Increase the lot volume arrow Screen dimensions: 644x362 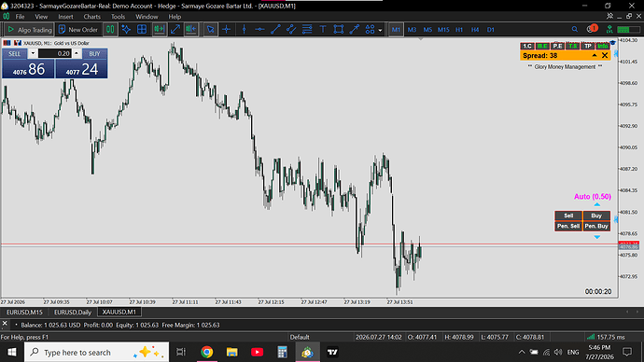coord(76,53)
